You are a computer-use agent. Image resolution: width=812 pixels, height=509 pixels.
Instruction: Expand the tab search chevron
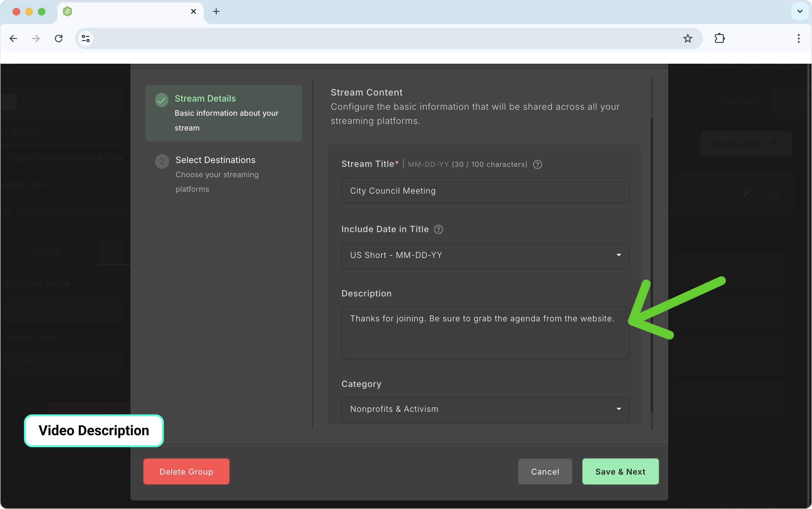pos(800,11)
